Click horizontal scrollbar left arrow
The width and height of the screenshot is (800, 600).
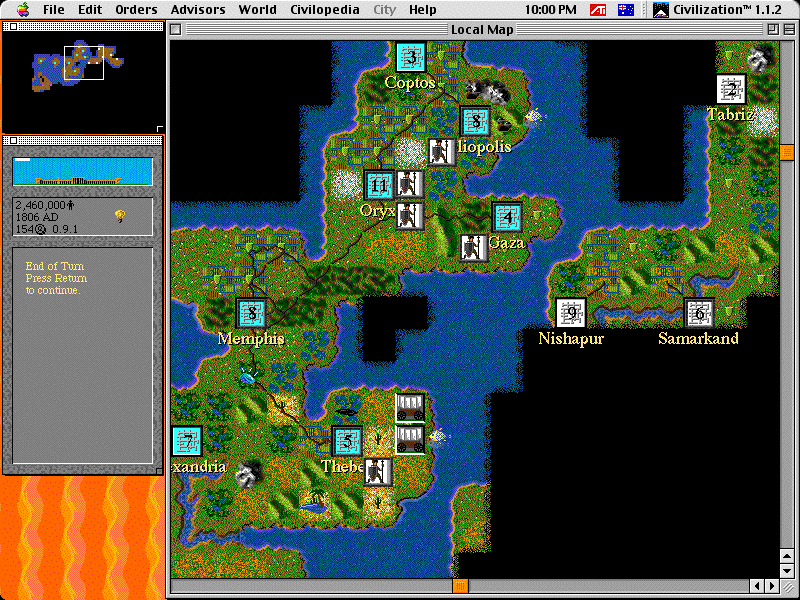click(757, 586)
